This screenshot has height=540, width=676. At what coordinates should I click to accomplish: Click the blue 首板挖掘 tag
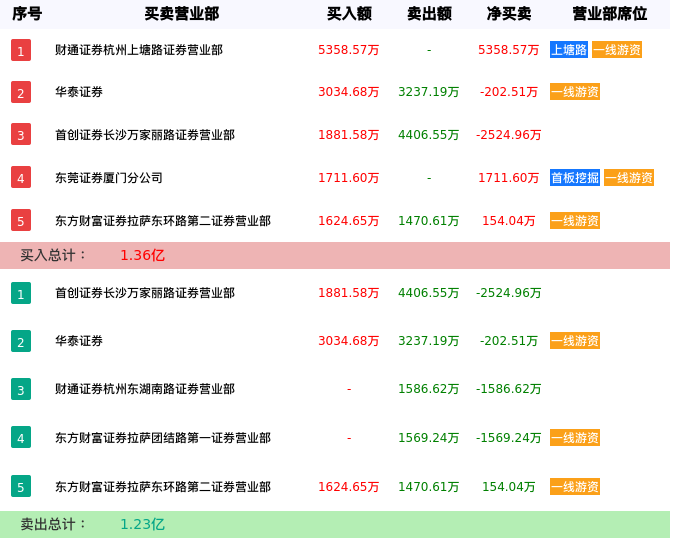[575, 178]
